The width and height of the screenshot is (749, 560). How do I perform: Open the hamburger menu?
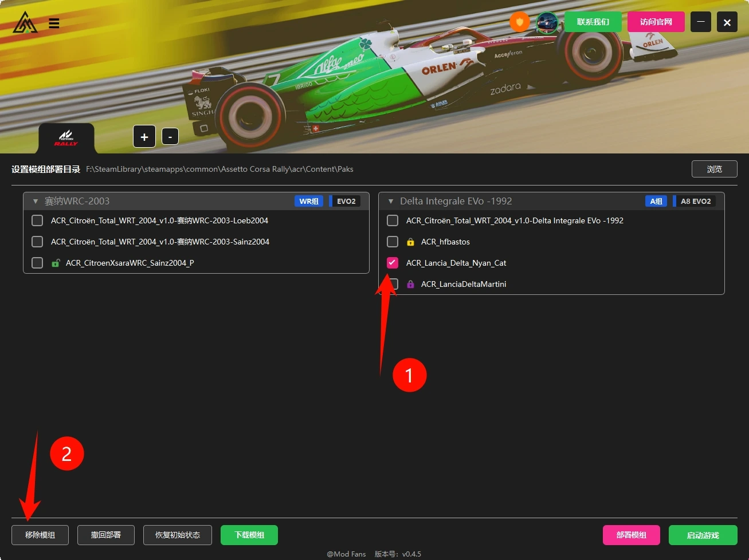pyautogui.click(x=54, y=23)
